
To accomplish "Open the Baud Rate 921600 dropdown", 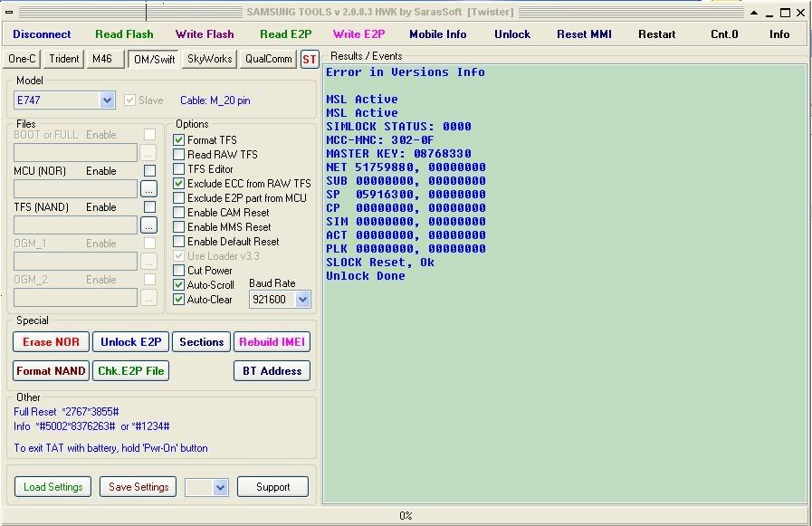I will (x=303, y=300).
